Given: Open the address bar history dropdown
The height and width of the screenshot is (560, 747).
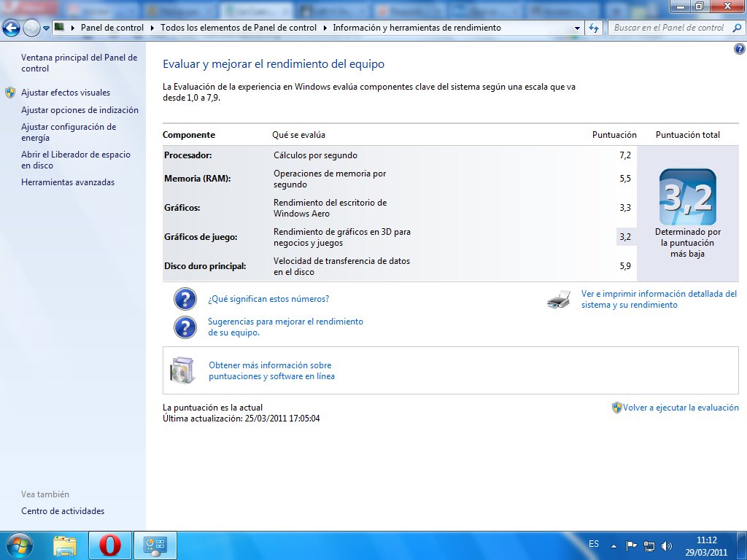Looking at the screenshot, I should click(x=578, y=28).
